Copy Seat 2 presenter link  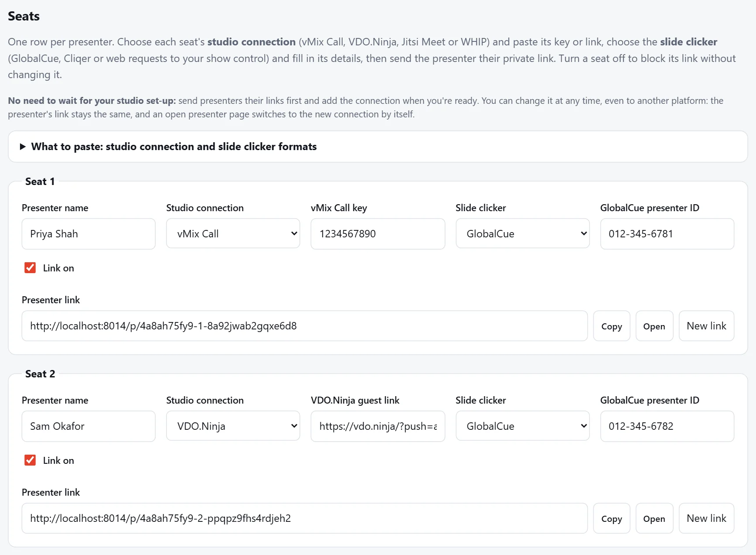coord(611,518)
